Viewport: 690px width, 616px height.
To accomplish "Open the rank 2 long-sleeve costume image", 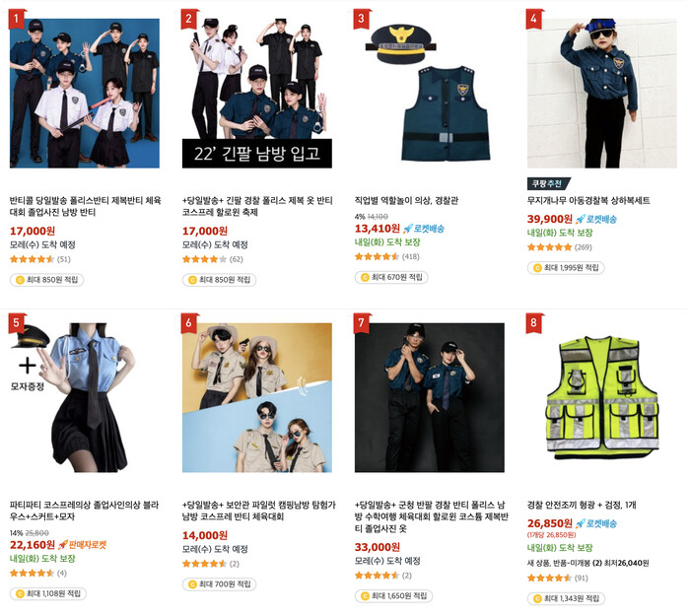I will tap(257, 93).
